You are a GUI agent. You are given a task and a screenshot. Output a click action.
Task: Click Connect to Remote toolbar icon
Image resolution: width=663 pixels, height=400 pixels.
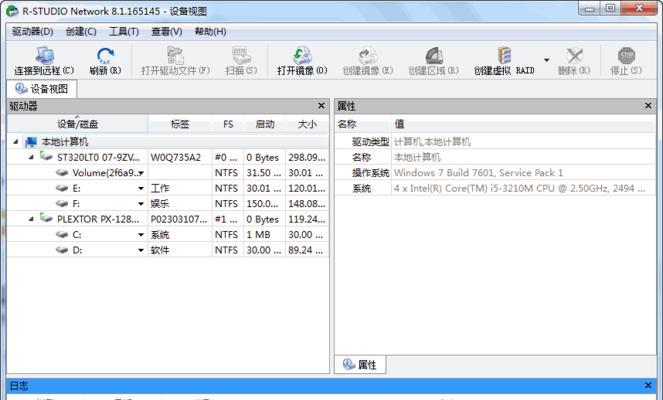[x=44, y=55]
